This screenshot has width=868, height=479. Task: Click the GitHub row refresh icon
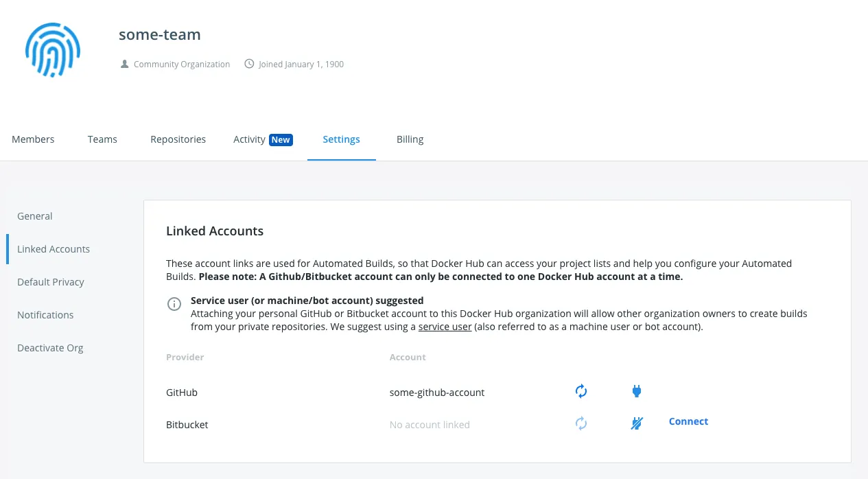[581, 391]
